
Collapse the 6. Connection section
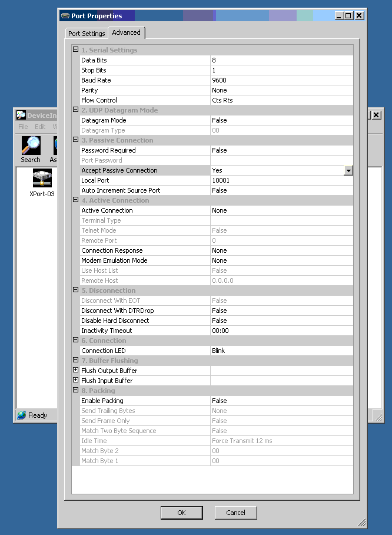tap(76, 340)
